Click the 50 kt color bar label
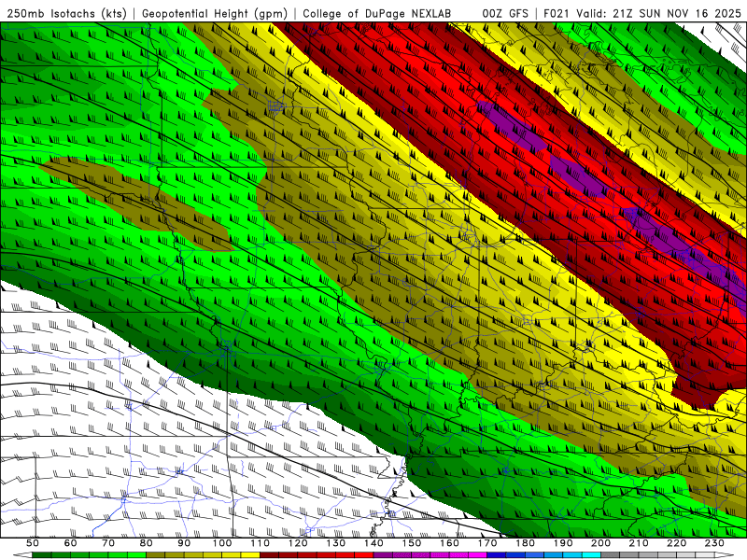Viewport: 747px width, 560px height. click(x=33, y=543)
